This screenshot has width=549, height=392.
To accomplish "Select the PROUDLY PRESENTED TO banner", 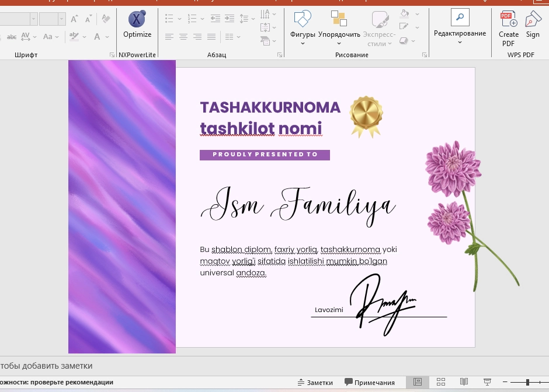I will pos(265,155).
